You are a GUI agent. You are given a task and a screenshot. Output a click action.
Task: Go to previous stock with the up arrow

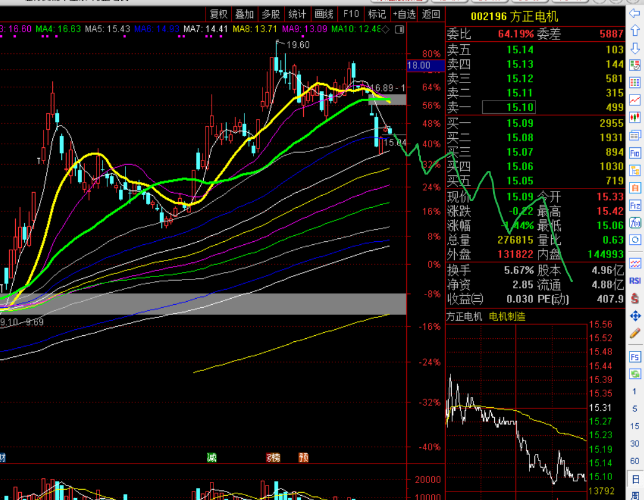point(635,30)
